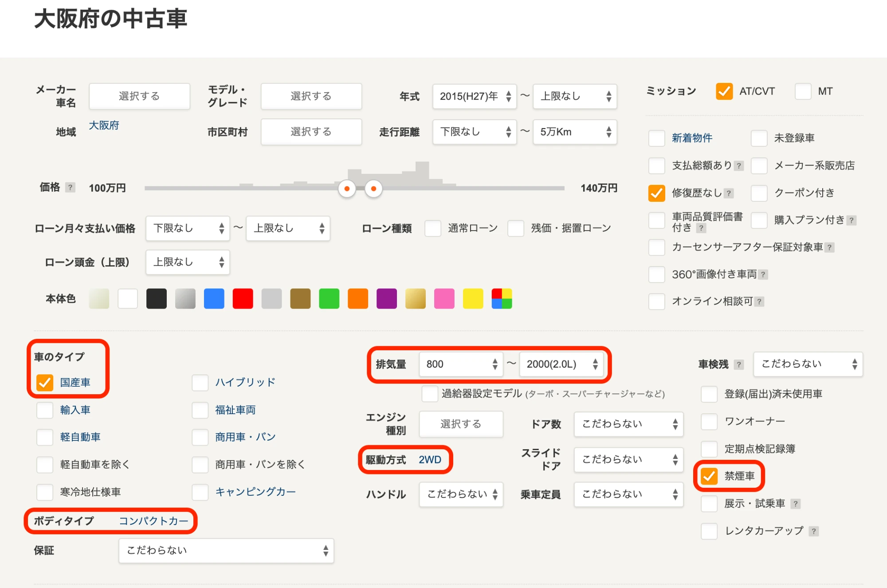Open the 走行距離 5万Km upper dropdown
Image resolution: width=887 pixels, height=588 pixels.
575,132
